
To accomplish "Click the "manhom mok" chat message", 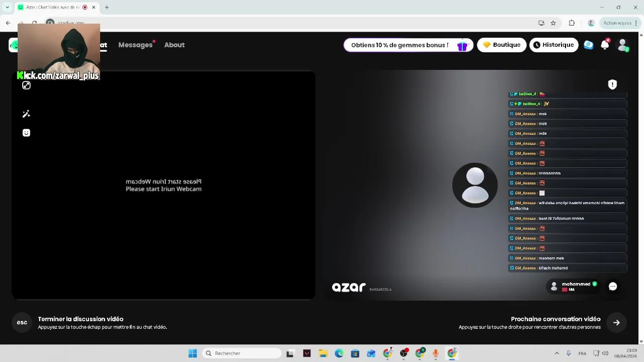I will pyautogui.click(x=568, y=258).
